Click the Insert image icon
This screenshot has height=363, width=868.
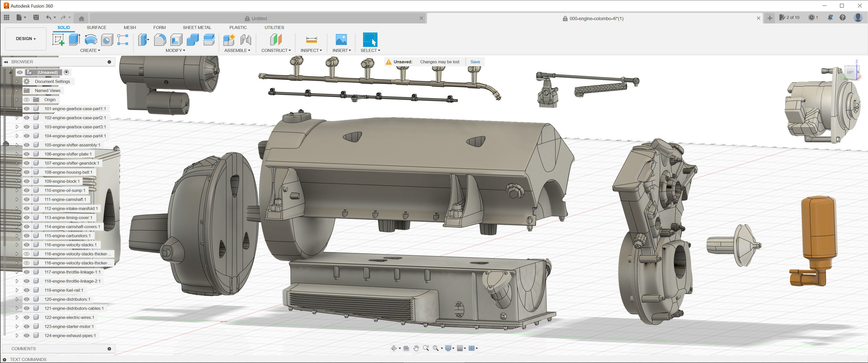coord(341,40)
